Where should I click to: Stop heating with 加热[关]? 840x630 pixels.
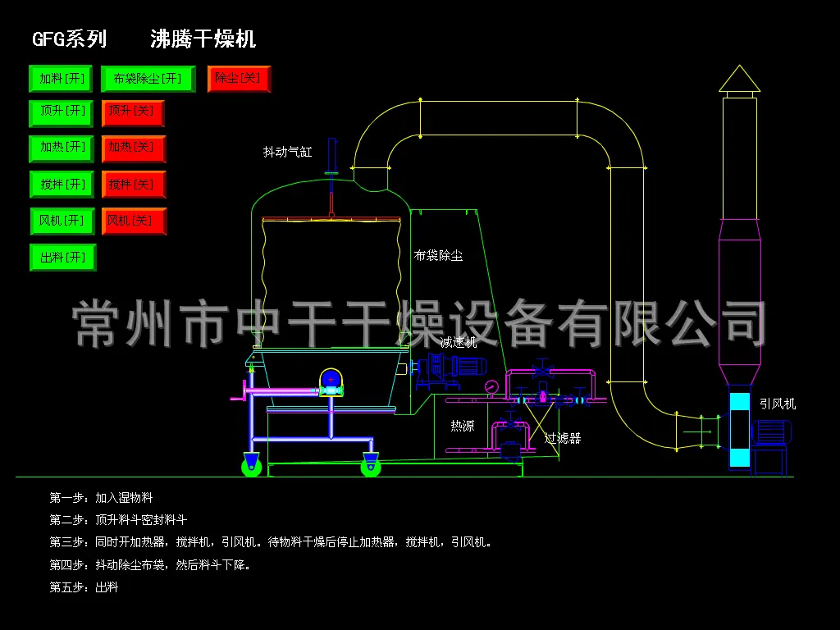tap(134, 148)
